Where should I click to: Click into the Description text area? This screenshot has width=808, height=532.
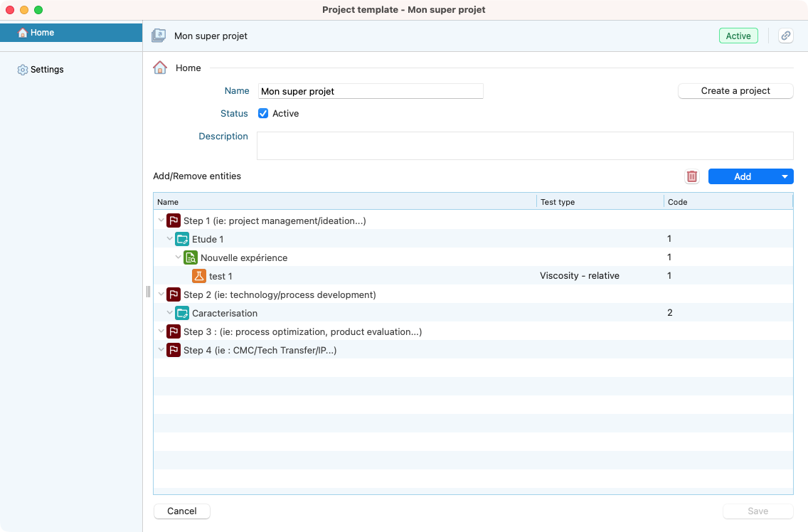[x=524, y=145]
